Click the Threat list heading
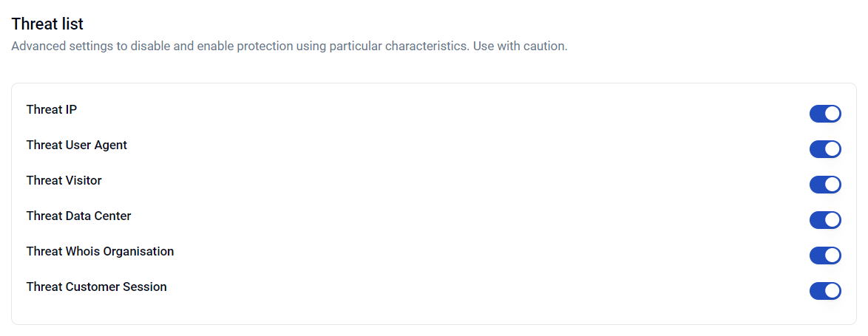This screenshot has width=868, height=336. 47,24
